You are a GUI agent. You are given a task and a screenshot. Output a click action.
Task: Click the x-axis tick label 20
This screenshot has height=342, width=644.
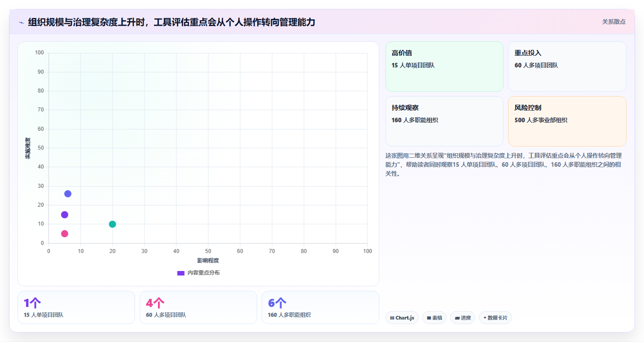(113, 251)
